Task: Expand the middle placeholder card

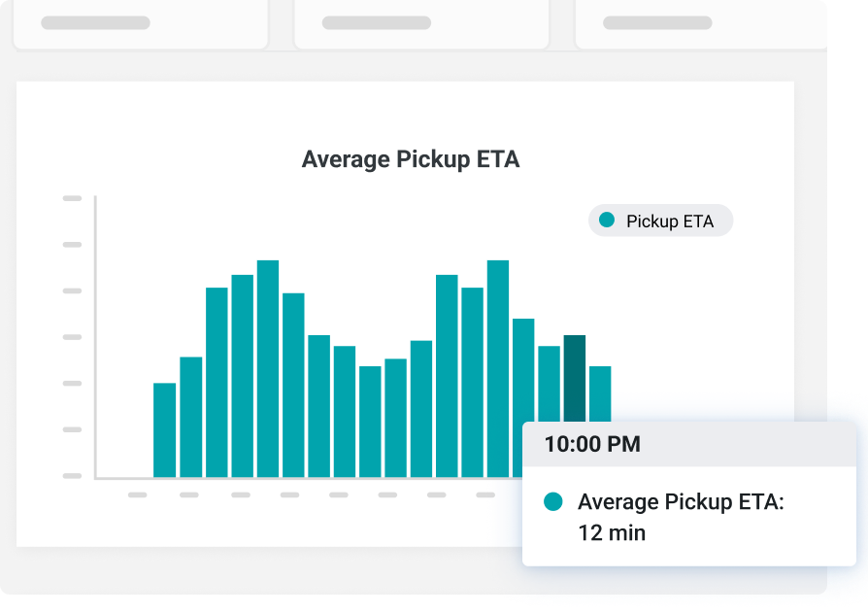Action: [421, 23]
